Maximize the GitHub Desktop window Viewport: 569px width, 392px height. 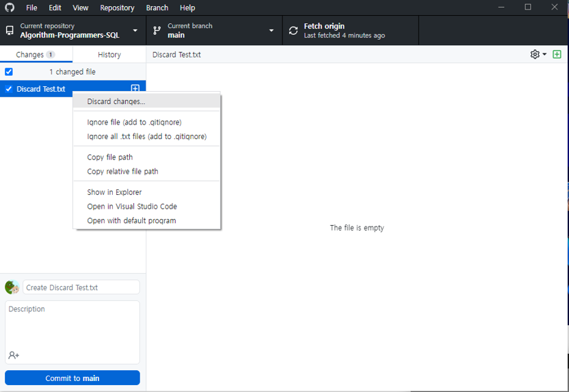click(x=528, y=8)
